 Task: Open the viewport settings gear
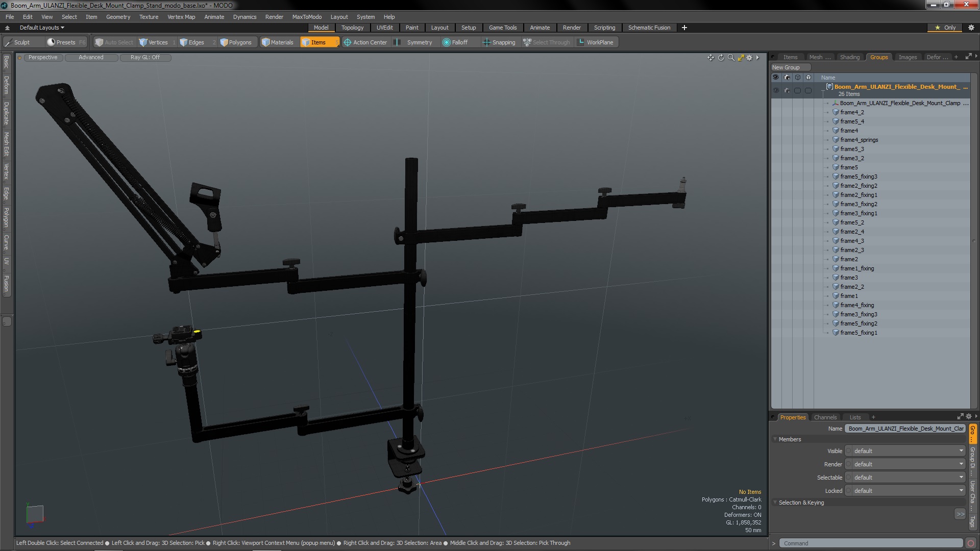(x=749, y=58)
